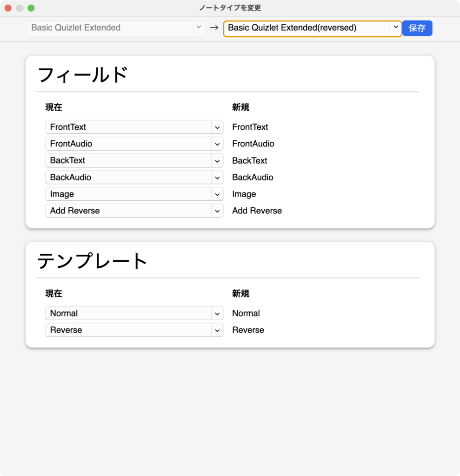Click the フィールド section heading
This screenshot has height=476, width=460.
(82, 75)
